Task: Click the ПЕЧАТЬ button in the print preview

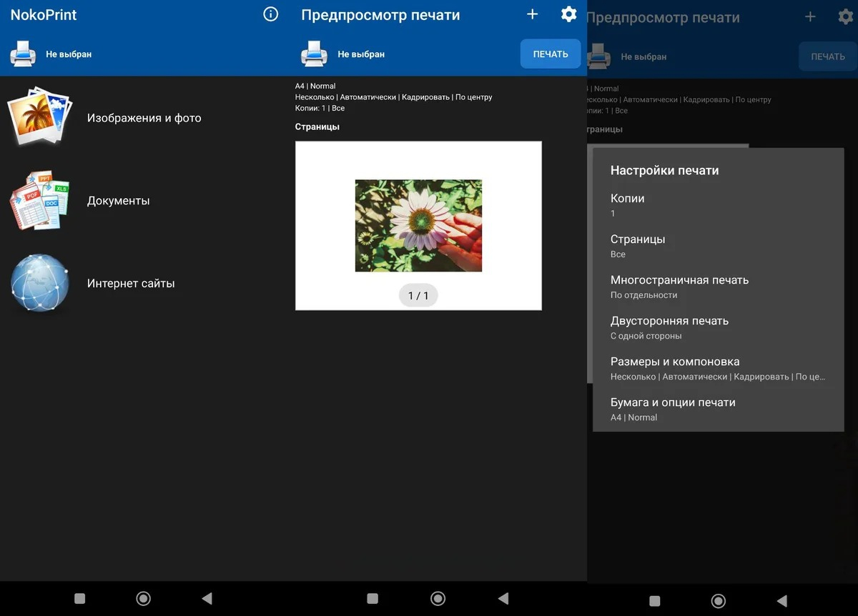Action: tap(551, 54)
